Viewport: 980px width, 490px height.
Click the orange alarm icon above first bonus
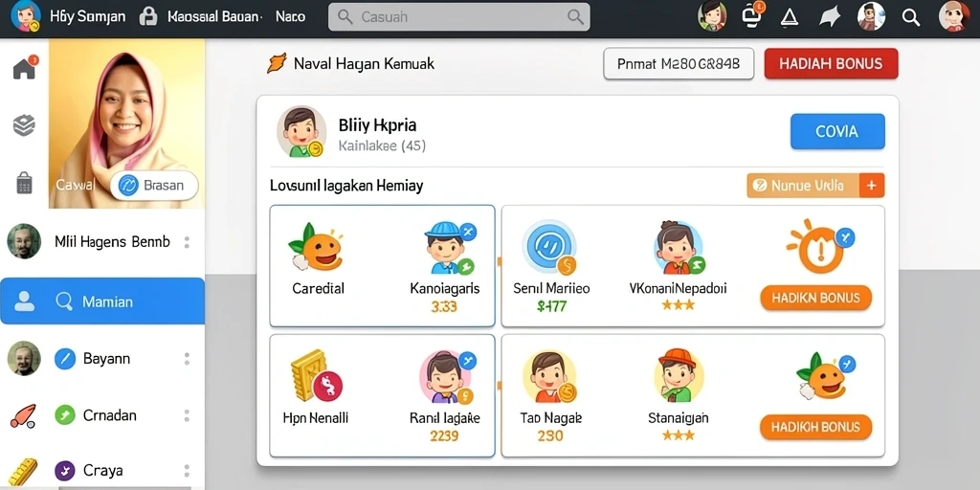[820, 246]
